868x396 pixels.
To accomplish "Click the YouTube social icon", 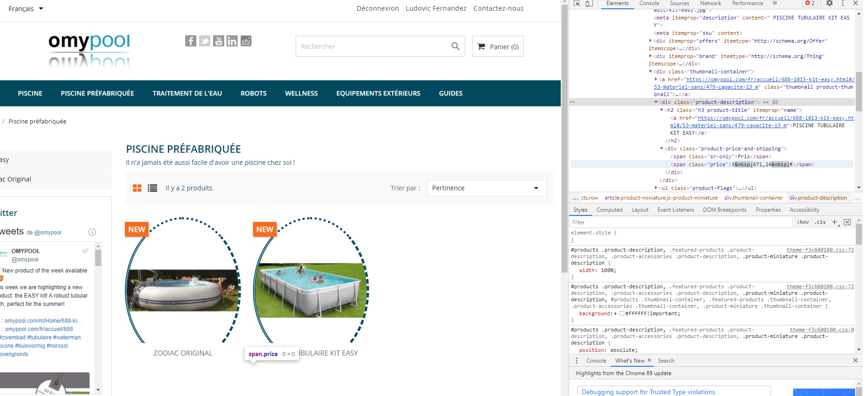I will click(x=218, y=41).
